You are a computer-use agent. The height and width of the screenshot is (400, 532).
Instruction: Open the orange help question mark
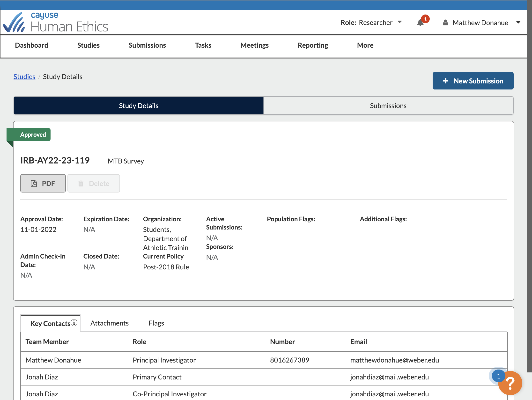[510, 383]
